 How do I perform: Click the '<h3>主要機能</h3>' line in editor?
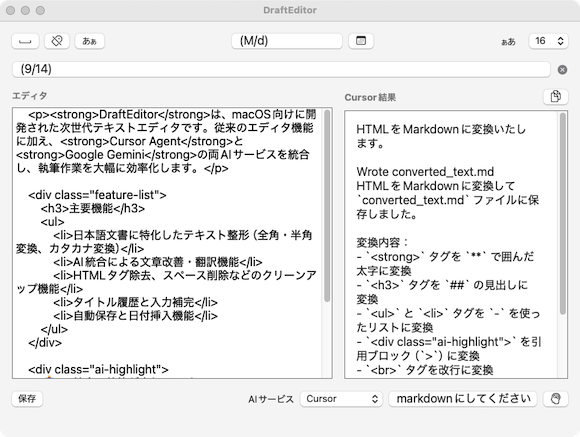point(93,208)
